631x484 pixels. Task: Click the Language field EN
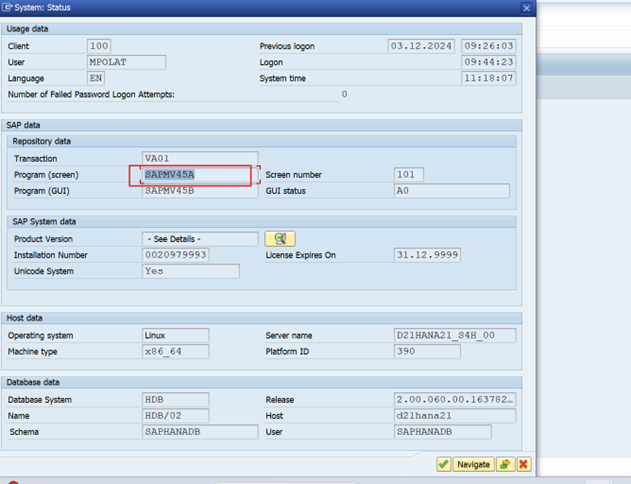(96, 78)
